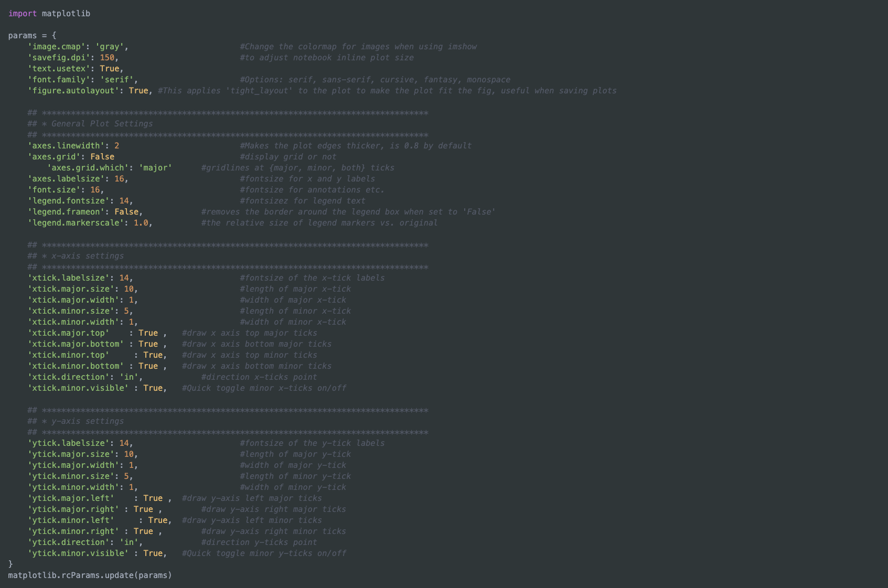Viewport: 888px width, 588px height.
Task: Place cursor on y-axis settings comment
Action: (87, 421)
